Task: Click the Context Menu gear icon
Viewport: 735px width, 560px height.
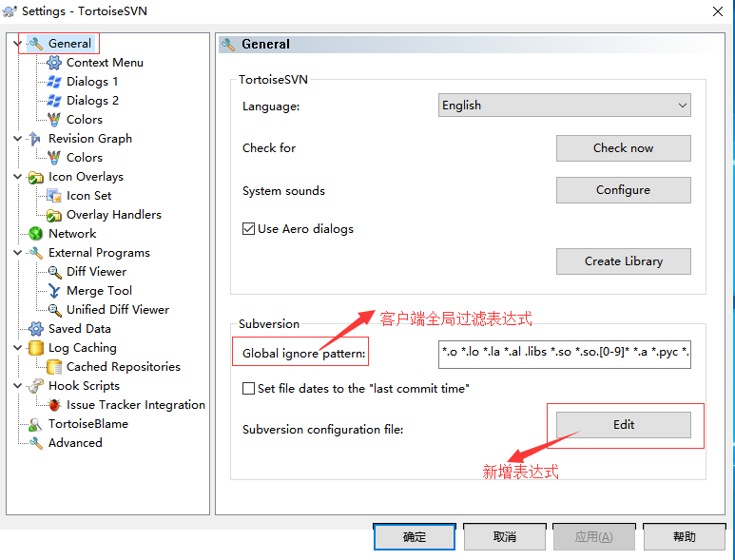Action: coord(54,63)
